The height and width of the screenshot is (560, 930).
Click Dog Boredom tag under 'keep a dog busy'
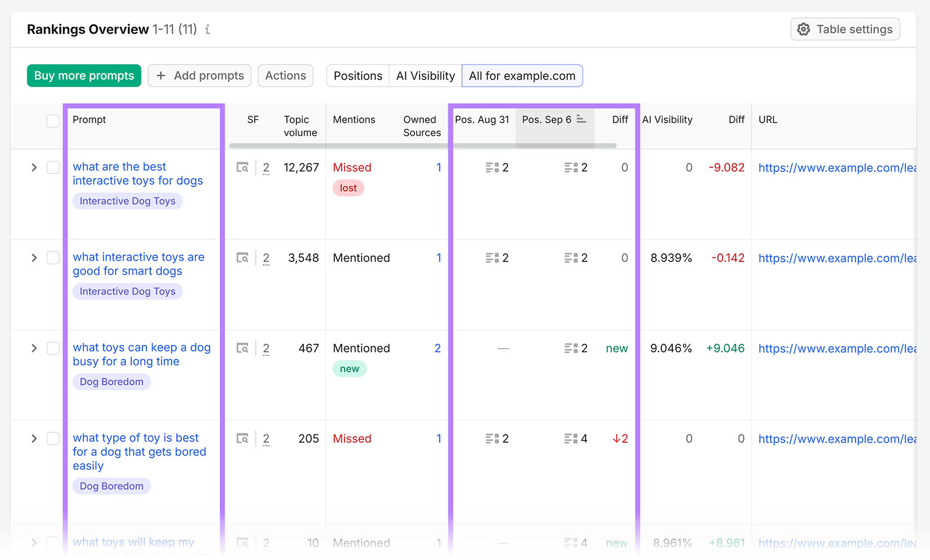tap(112, 382)
